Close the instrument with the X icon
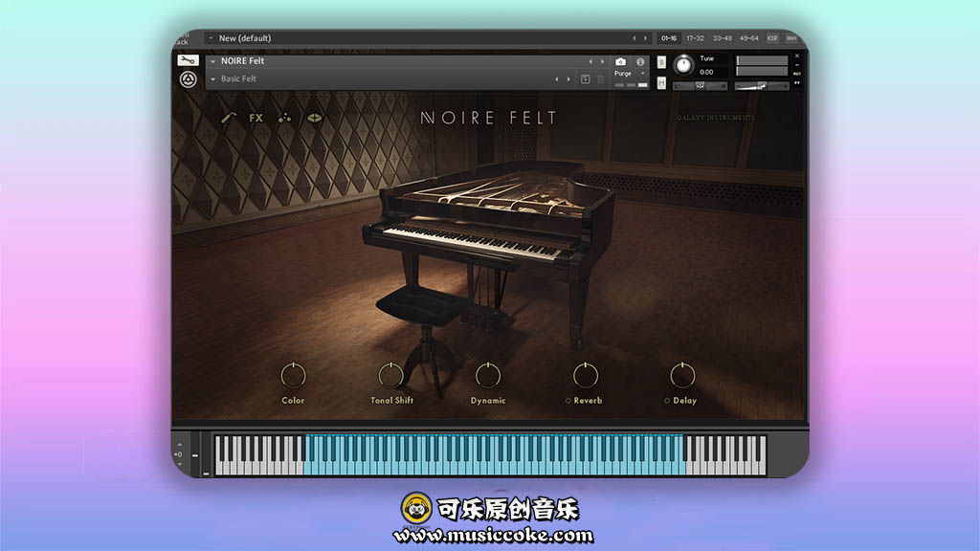Screen dimensions: 980x551 click(797, 56)
